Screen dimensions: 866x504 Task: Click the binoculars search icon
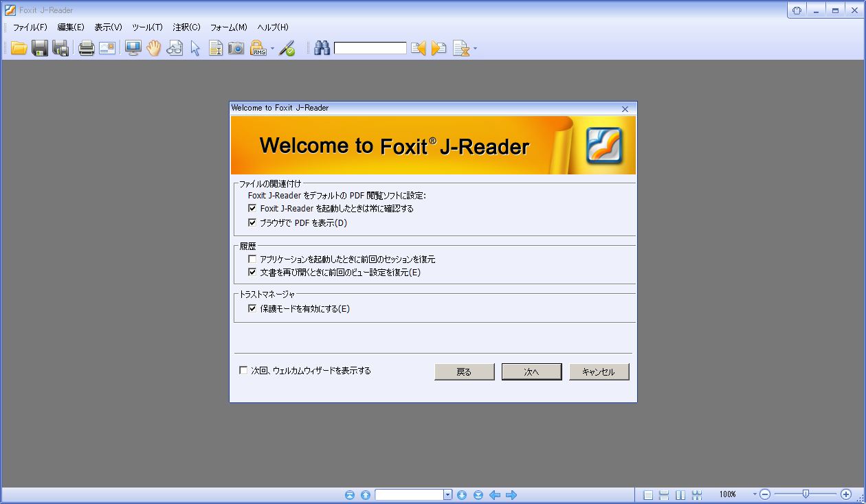click(322, 48)
